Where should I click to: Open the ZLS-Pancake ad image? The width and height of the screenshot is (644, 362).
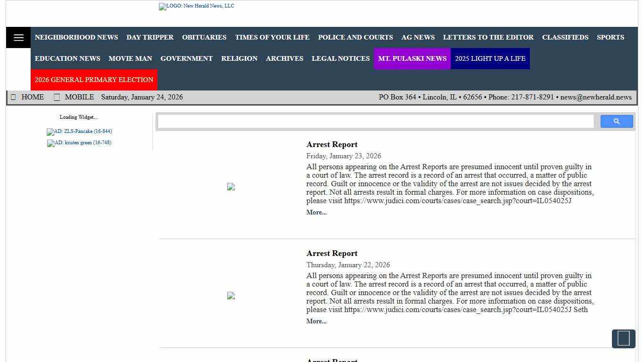pyautogui.click(x=79, y=132)
